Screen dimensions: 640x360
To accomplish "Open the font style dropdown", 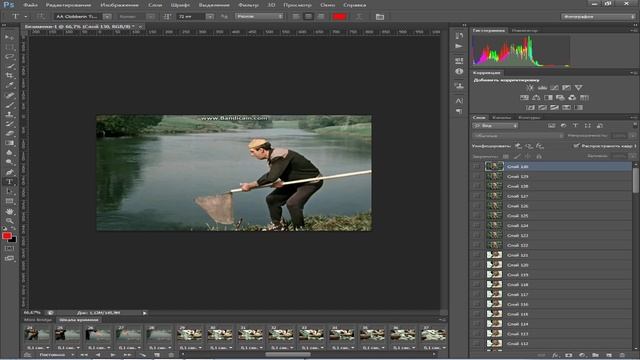I will tap(151, 17).
